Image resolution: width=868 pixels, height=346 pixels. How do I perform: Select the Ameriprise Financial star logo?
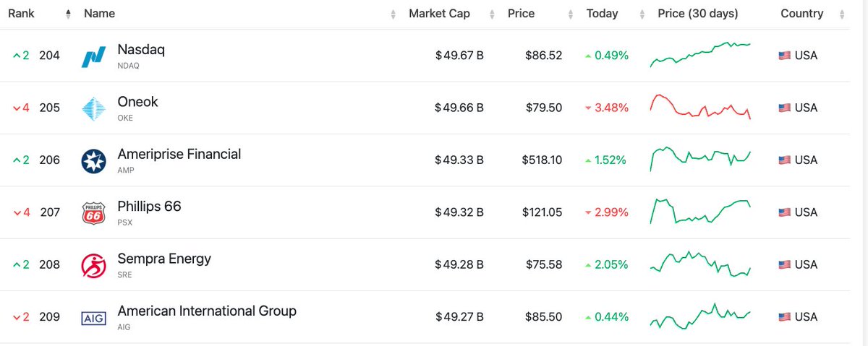pos(94,160)
